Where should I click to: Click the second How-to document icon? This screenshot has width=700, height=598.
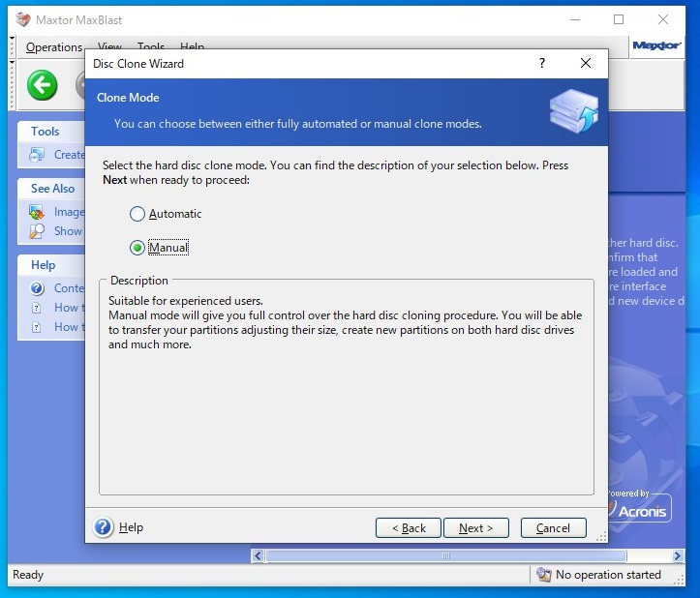(x=37, y=327)
